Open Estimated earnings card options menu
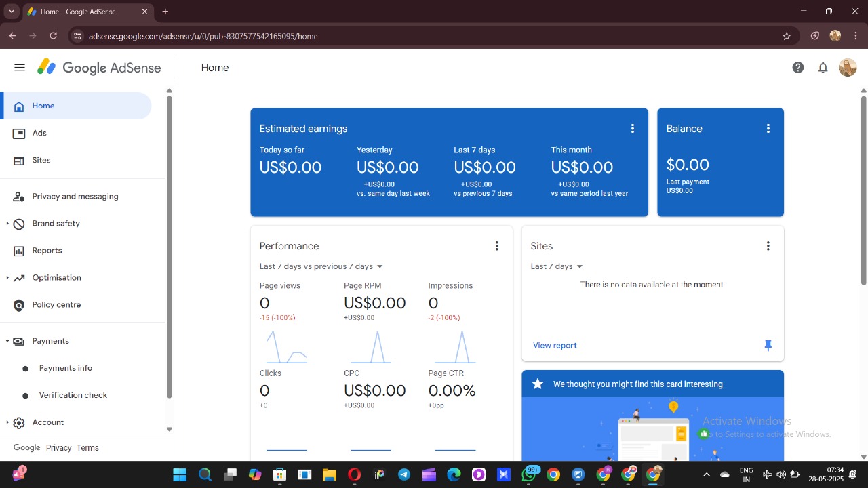Image resolution: width=868 pixels, height=488 pixels. pos(633,129)
